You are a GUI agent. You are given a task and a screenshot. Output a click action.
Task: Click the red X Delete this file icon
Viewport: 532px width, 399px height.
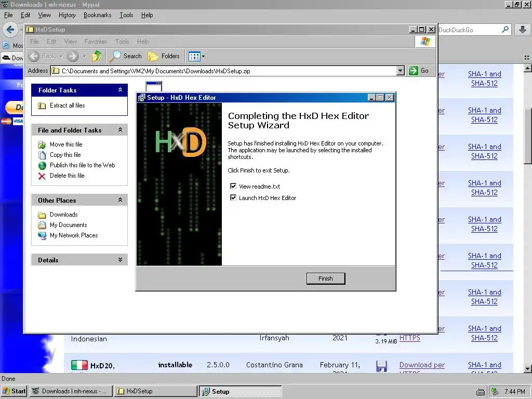pyautogui.click(x=42, y=176)
